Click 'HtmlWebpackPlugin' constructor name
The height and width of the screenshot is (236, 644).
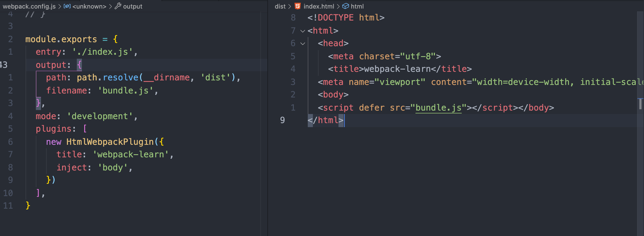pos(110,142)
